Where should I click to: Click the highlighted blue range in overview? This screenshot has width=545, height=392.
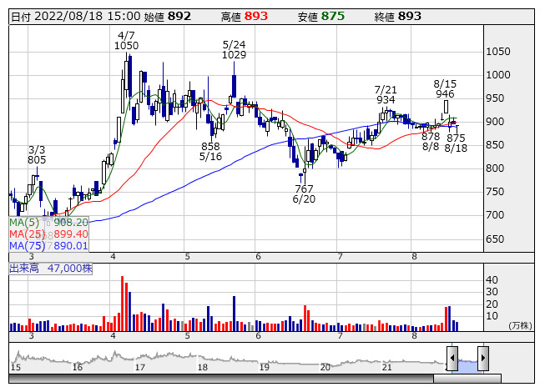[467, 366]
